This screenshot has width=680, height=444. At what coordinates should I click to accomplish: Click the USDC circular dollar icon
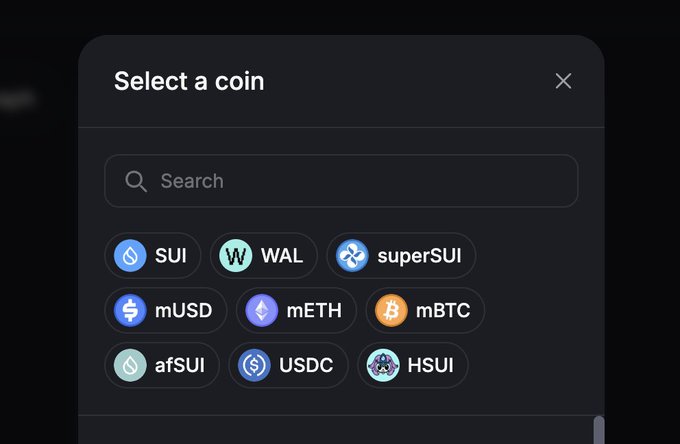pos(254,365)
